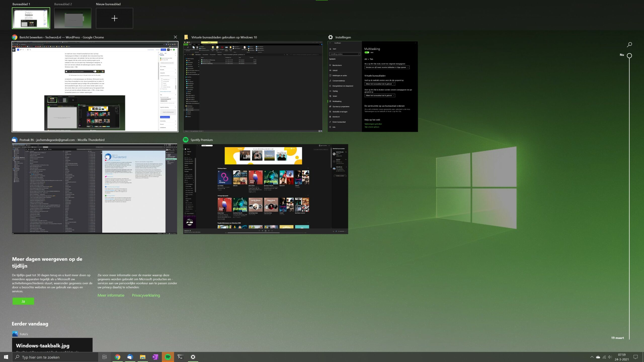The image size is (644, 362).
Task: Click Meer informatie link in timeline prompt
Action: coord(111,295)
